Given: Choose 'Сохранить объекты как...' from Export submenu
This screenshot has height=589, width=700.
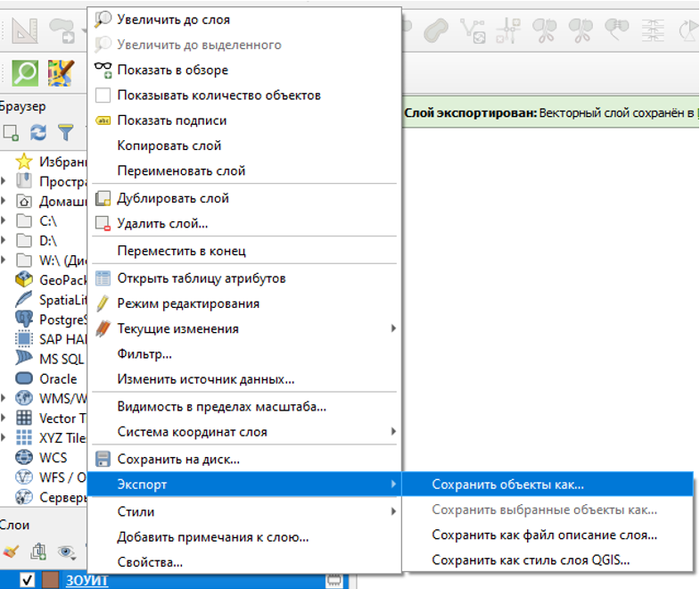Looking at the screenshot, I should [507, 485].
